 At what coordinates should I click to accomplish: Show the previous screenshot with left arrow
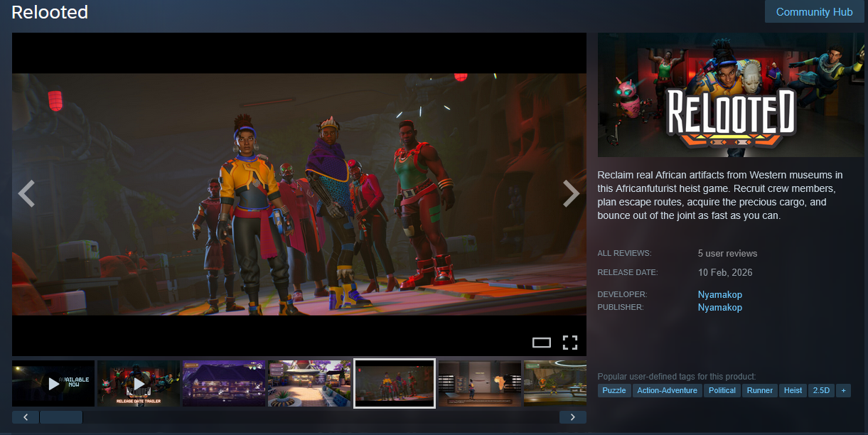click(x=26, y=193)
